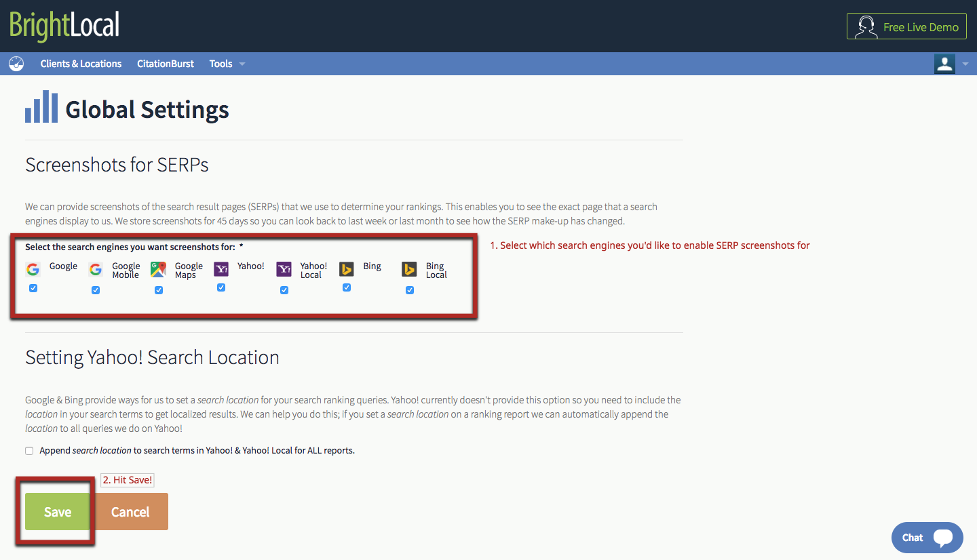Click the Yahoo! Local label text
The width and height of the screenshot is (977, 560).
313,271
